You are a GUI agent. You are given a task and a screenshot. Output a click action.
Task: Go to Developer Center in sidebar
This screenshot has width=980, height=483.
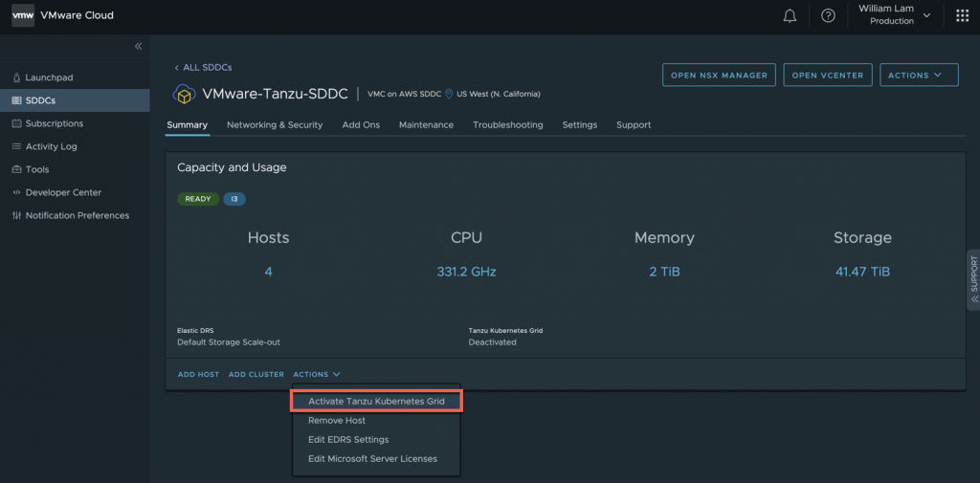pos(63,192)
